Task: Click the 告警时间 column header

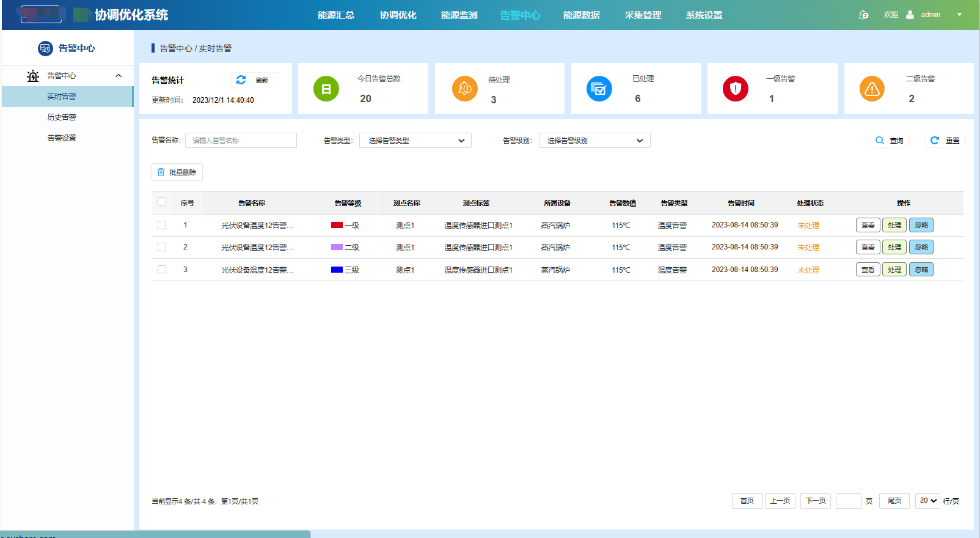Action: coord(741,203)
